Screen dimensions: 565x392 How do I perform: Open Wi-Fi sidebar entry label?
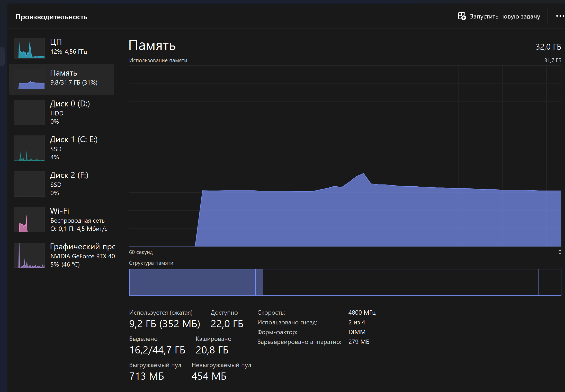point(60,211)
